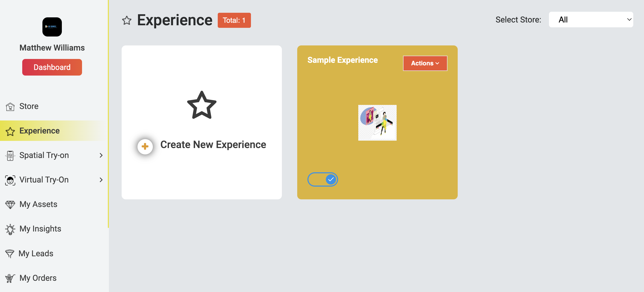This screenshot has height=292, width=644.
Task: Toggle the Sample Experience active switch
Action: tap(323, 179)
